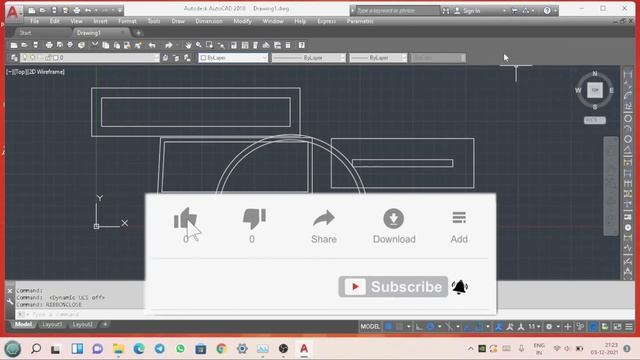Select the Zoom Window tool
The image size is (640, 360).
pos(210,45)
